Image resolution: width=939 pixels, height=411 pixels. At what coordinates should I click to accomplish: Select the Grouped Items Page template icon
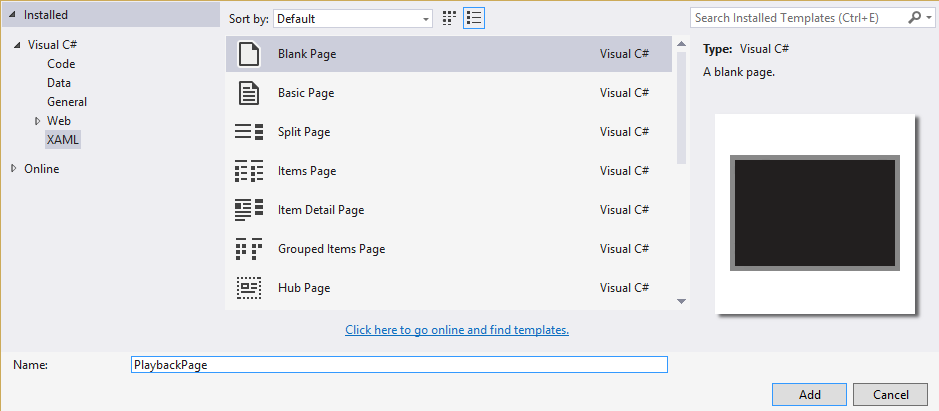pyautogui.click(x=249, y=249)
